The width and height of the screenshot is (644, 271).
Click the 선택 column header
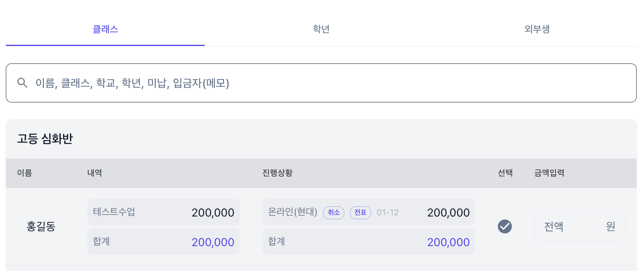coord(505,173)
